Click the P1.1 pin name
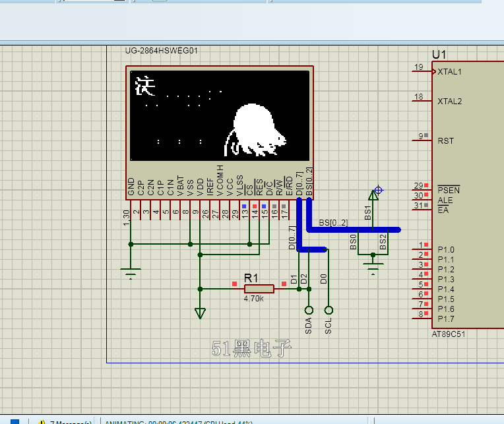The image size is (504, 424). [446, 260]
